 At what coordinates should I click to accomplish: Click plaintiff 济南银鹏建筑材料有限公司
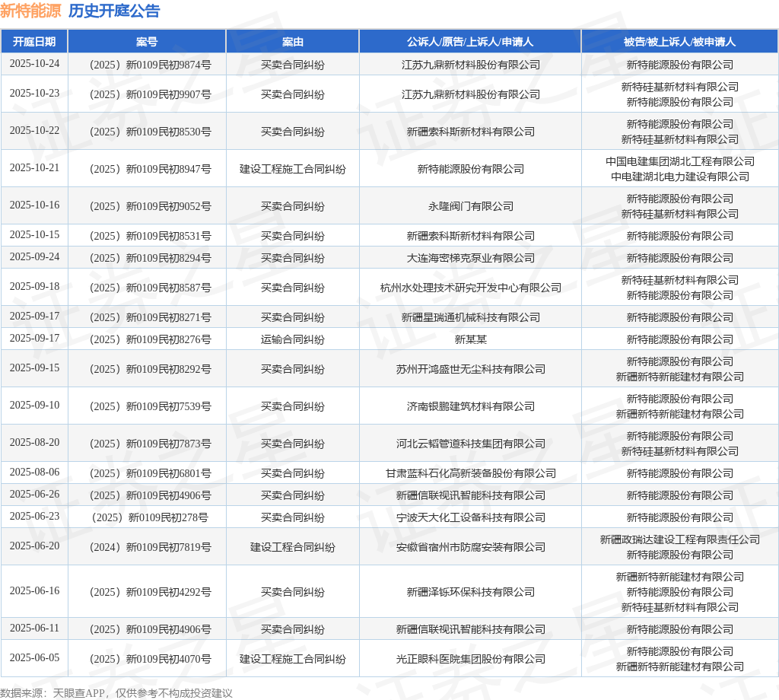[470, 406]
